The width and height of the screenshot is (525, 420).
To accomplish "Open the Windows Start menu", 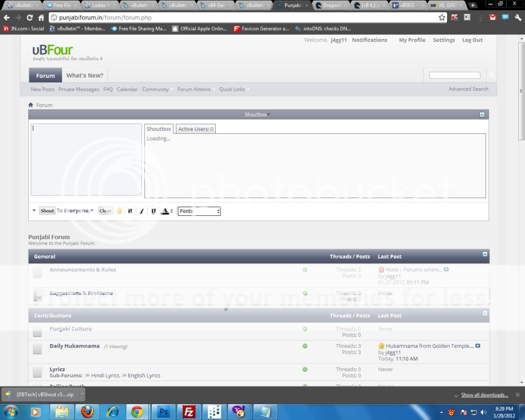I will (11, 412).
